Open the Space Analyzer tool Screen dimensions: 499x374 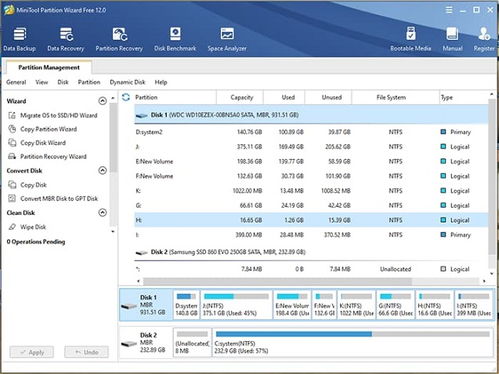227,39
